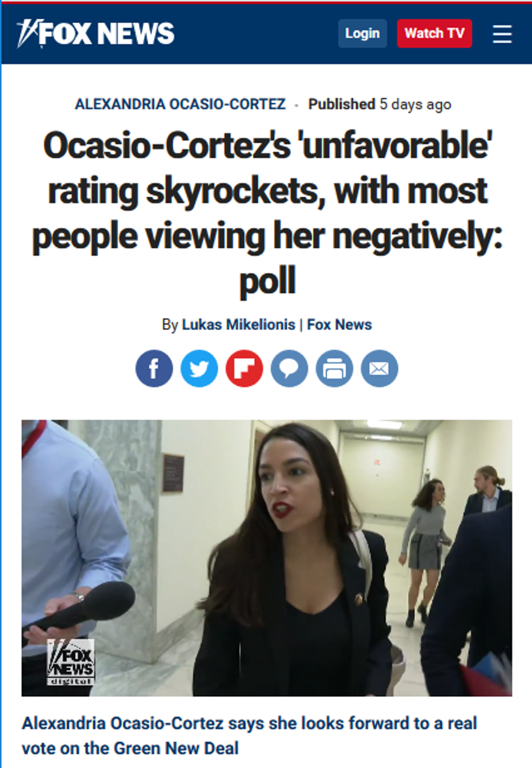Email the article using envelope icon
This screenshot has width=532, height=768.
pyautogui.click(x=379, y=368)
